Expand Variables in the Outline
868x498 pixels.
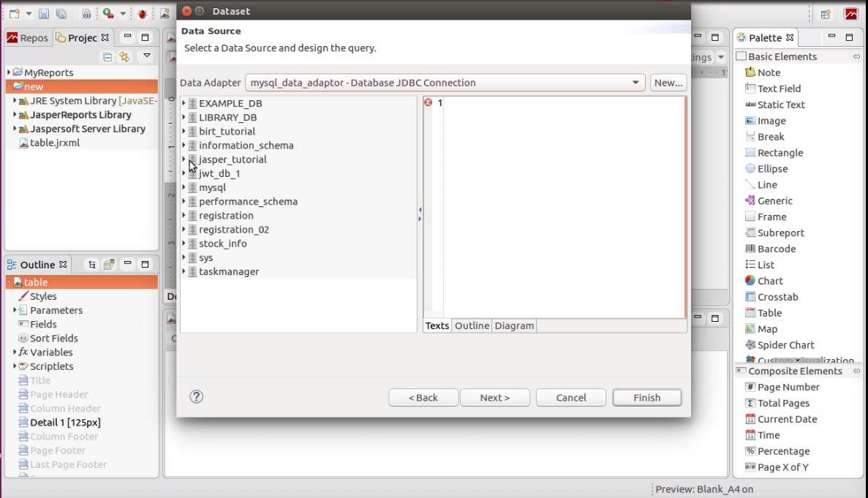[x=15, y=352]
